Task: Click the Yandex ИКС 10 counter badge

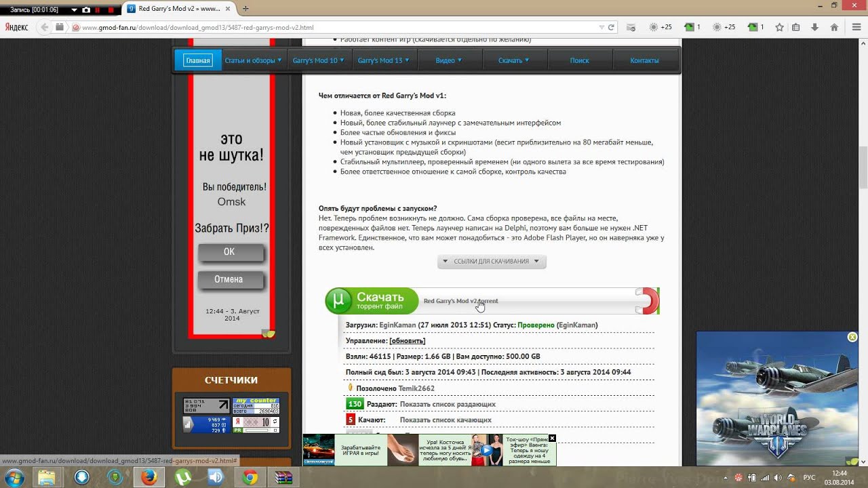Action: [256, 424]
